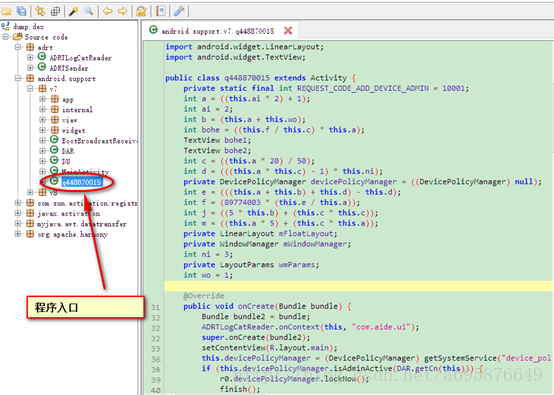Expand the com.sun.activation.registr package
The image size is (554, 395).
(x=18, y=203)
